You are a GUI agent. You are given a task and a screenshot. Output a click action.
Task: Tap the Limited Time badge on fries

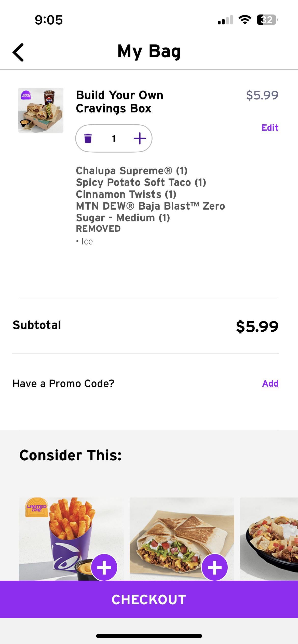(37, 507)
